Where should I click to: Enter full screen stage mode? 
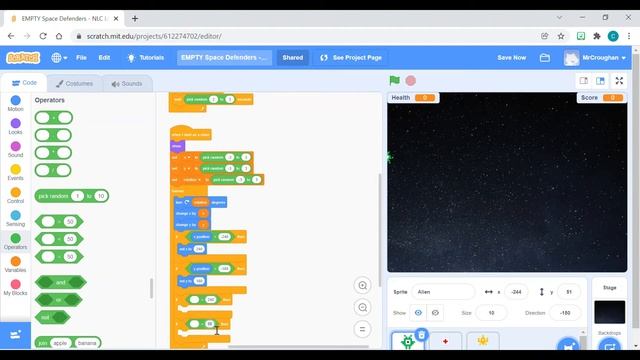click(619, 81)
